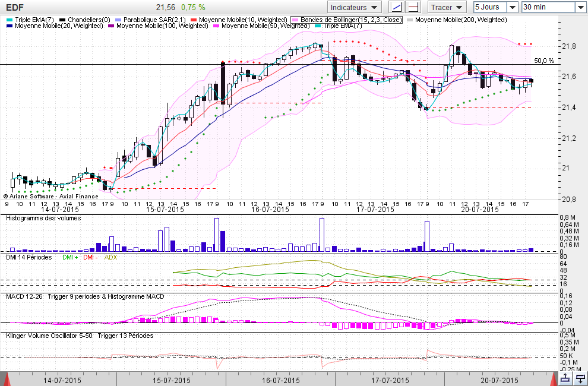Viewport: 588px width, 386px height.
Task: Open the Indicateurs dropdown menu
Action: coord(355,7)
